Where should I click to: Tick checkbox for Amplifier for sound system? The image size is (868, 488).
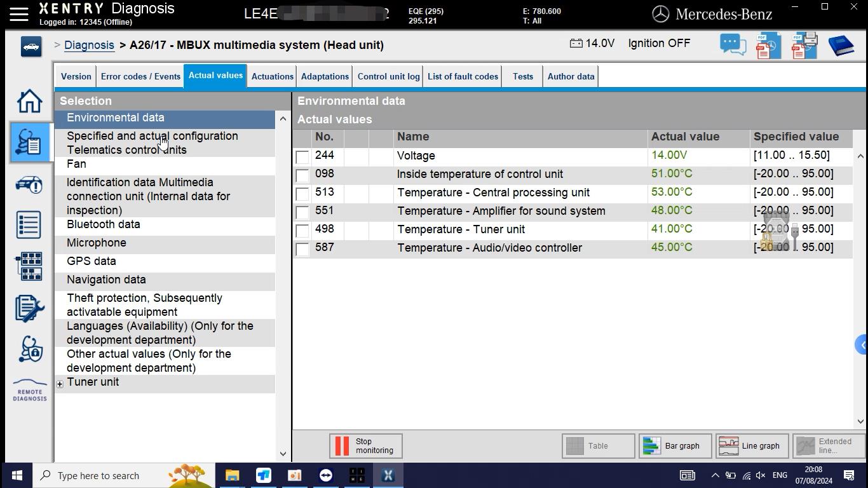coord(302,212)
